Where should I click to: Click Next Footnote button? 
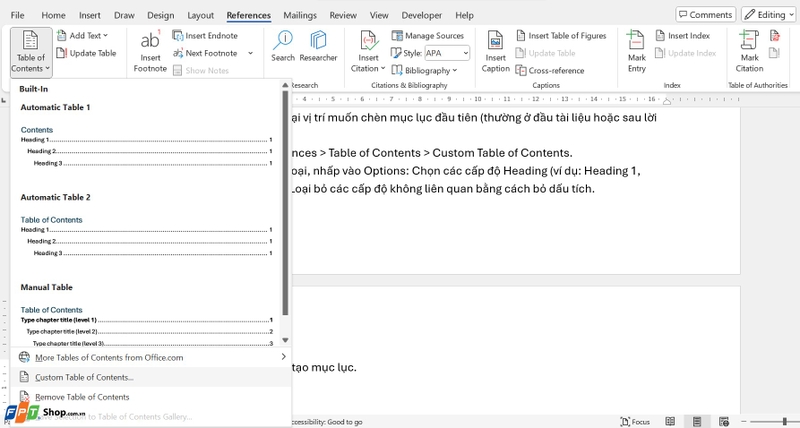[205, 53]
